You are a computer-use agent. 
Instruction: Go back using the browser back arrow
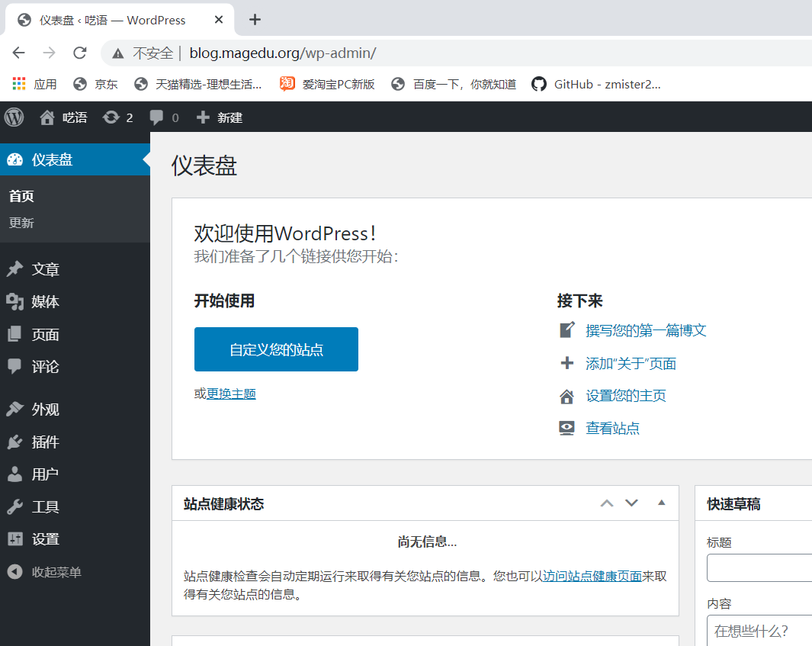tap(18, 53)
